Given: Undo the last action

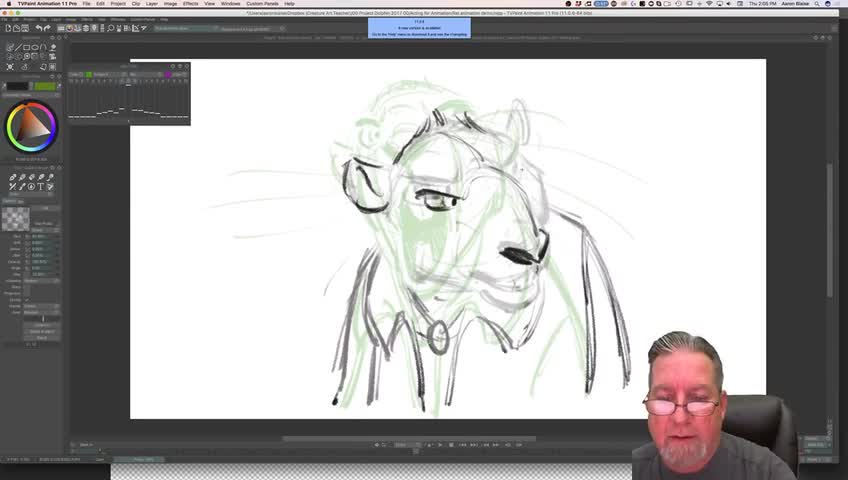Looking at the screenshot, I should [x=38, y=28].
